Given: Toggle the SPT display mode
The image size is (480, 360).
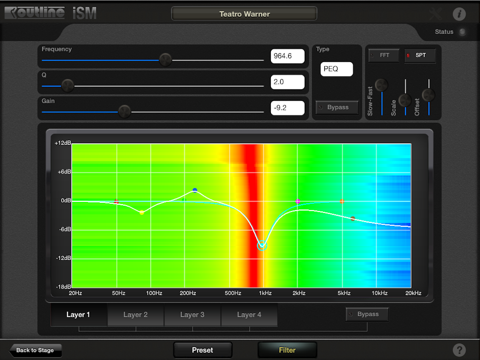Looking at the screenshot, I should point(420,55).
